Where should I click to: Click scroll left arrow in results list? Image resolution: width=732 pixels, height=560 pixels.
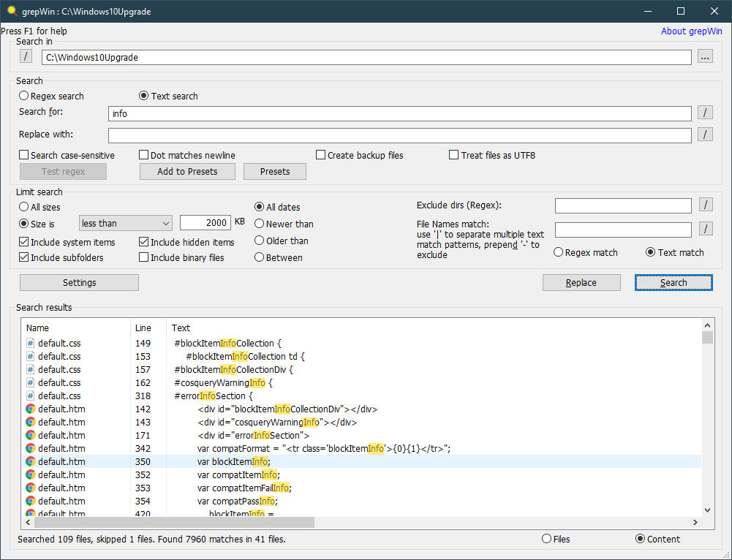(28, 522)
